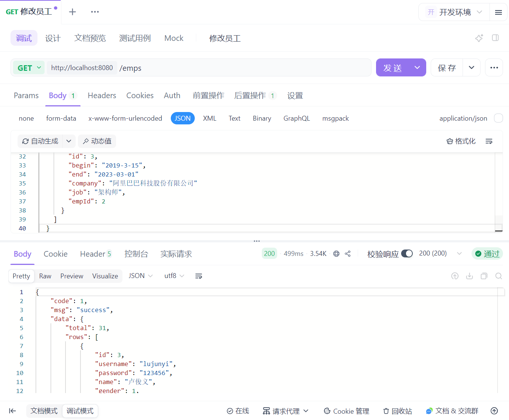509x420 pixels.
Task: Click the share response icon next to the globe
Action: pyautogui.click(x=348, y=254)
